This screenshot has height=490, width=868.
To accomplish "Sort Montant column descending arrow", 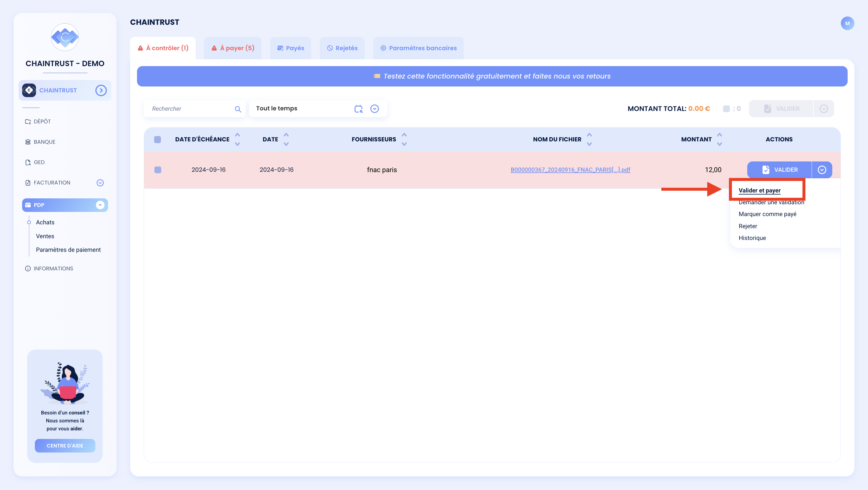I will pyautogui.click(x=719, y=144).
